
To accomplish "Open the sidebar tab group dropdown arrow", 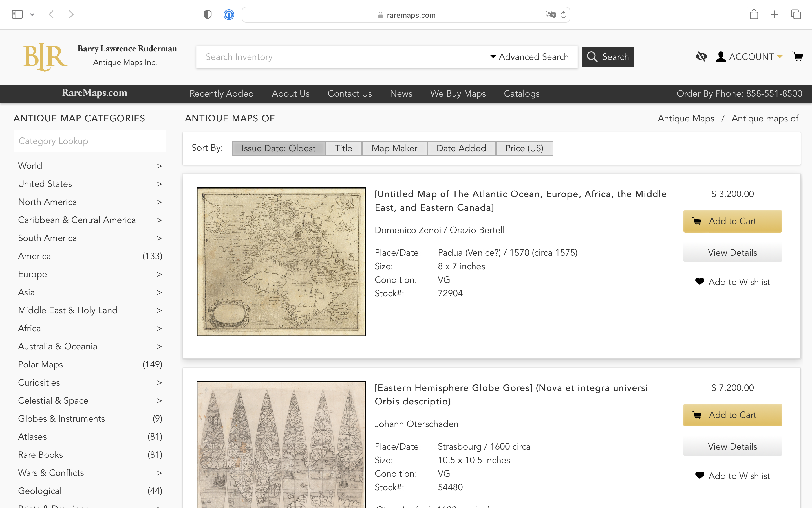I will [x=32, y=14].
